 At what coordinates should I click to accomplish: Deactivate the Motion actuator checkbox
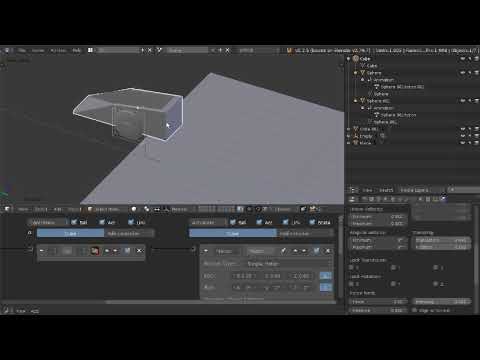coord(316,251)
